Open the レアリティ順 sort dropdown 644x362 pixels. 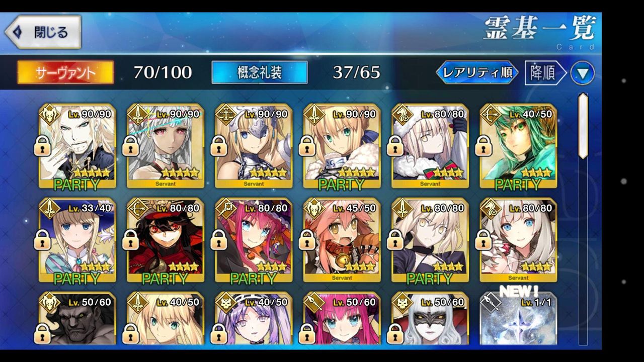tap(477, 73)
